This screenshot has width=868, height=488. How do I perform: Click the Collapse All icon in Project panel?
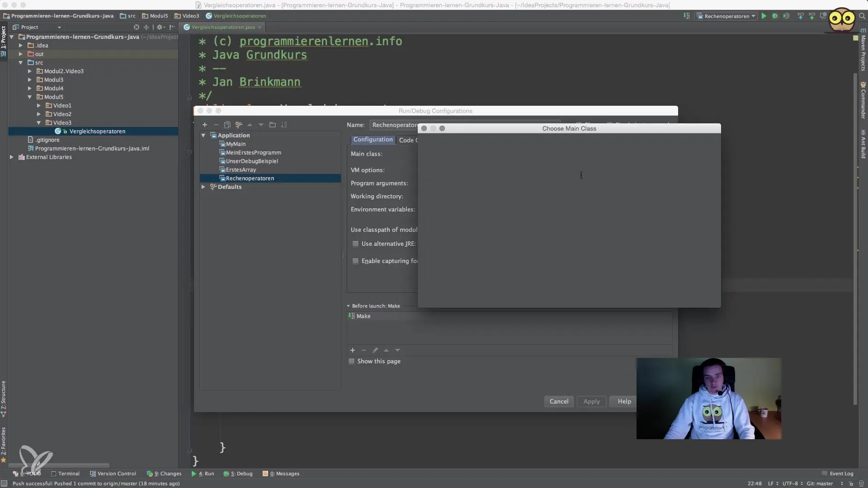146,27
